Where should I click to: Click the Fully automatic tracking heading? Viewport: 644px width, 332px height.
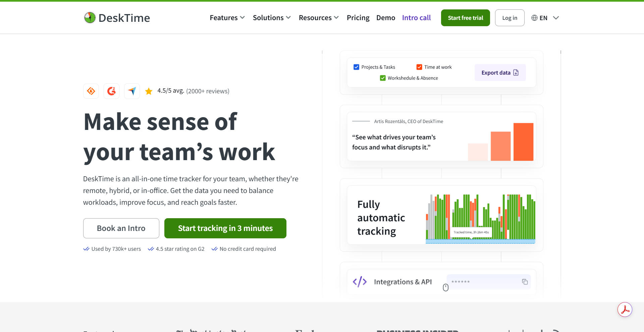(x=381, y=218)
